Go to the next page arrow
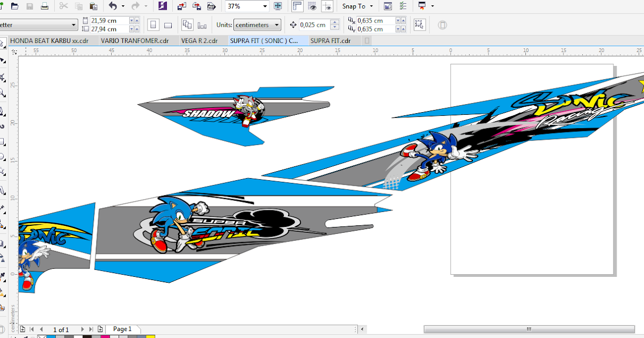This screenshot has width=644, height=338. tap(82, 329)
